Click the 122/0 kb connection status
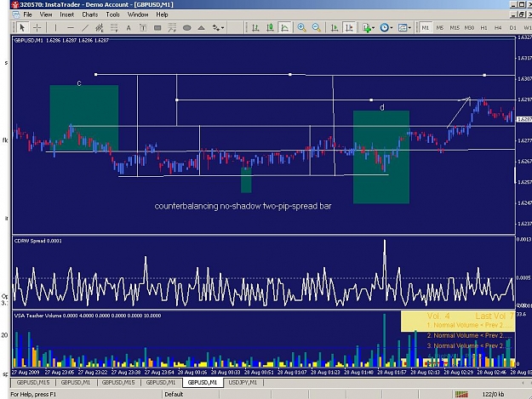 pos(493,394)
